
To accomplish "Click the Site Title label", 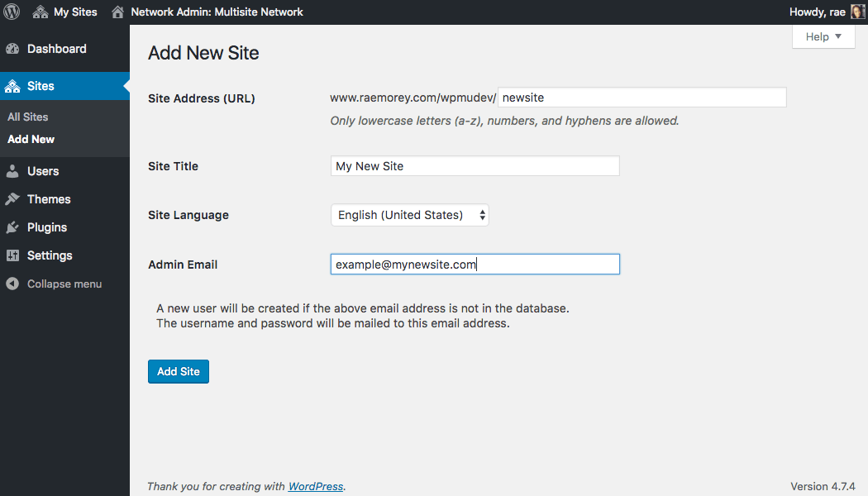I will click(x=173, y=166).
